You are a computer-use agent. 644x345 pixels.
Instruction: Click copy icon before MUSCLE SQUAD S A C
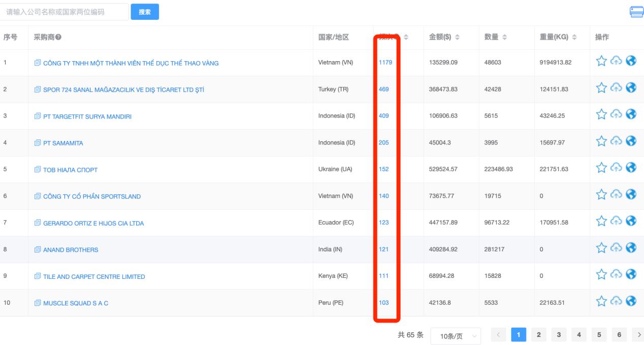tap(37, 303)
